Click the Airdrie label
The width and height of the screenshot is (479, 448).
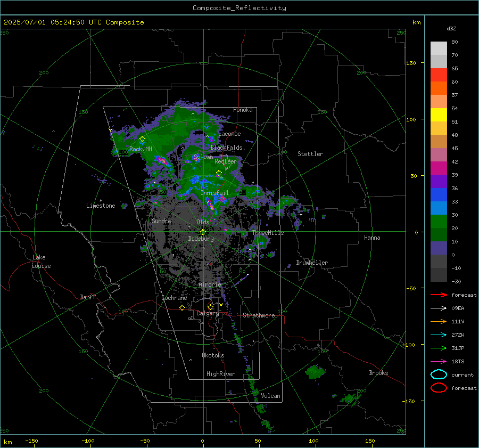(210, 284)
